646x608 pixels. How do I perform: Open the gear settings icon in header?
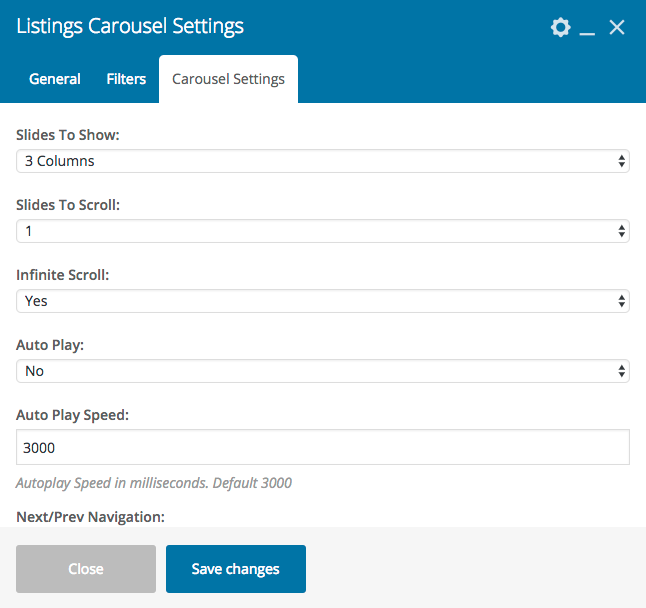[x=561, y=28]
